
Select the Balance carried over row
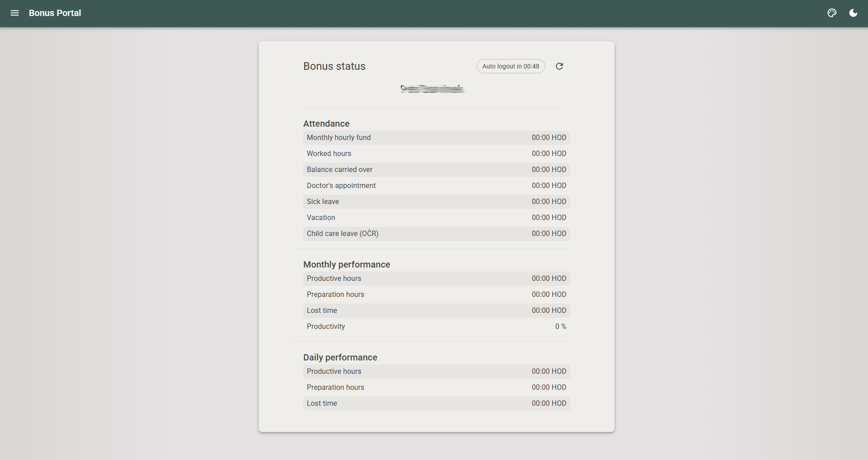[436, 170]
